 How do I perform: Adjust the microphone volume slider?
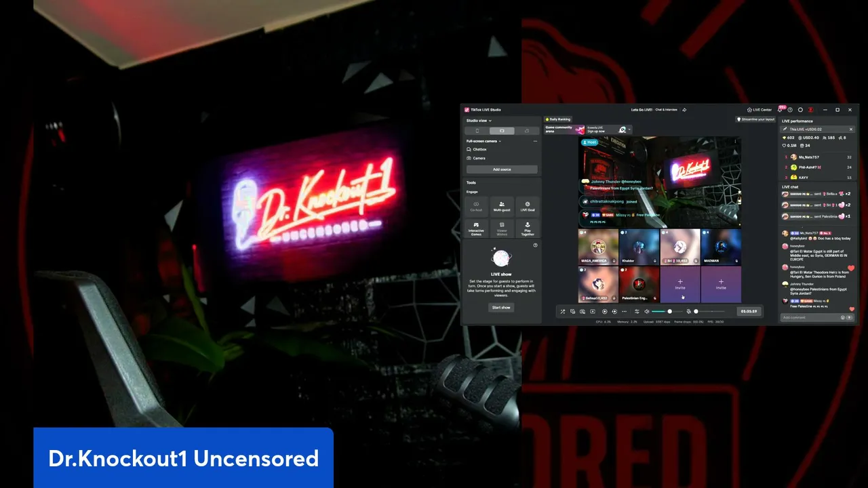pyautogui.click(x=710, y=311)
